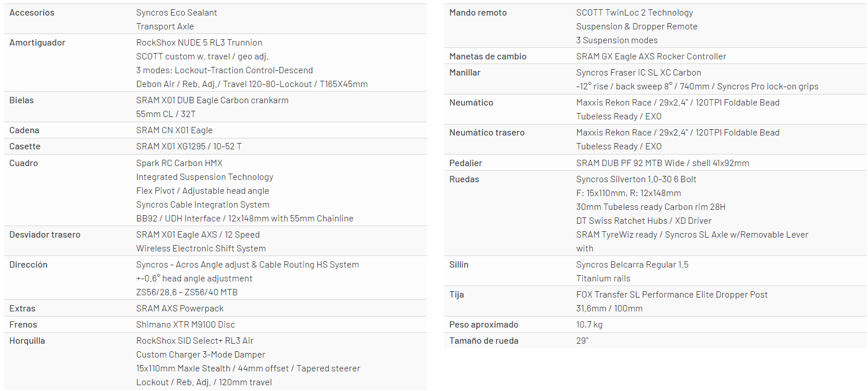Click the Casette row label
868x391 pixels.
point(25,146)
